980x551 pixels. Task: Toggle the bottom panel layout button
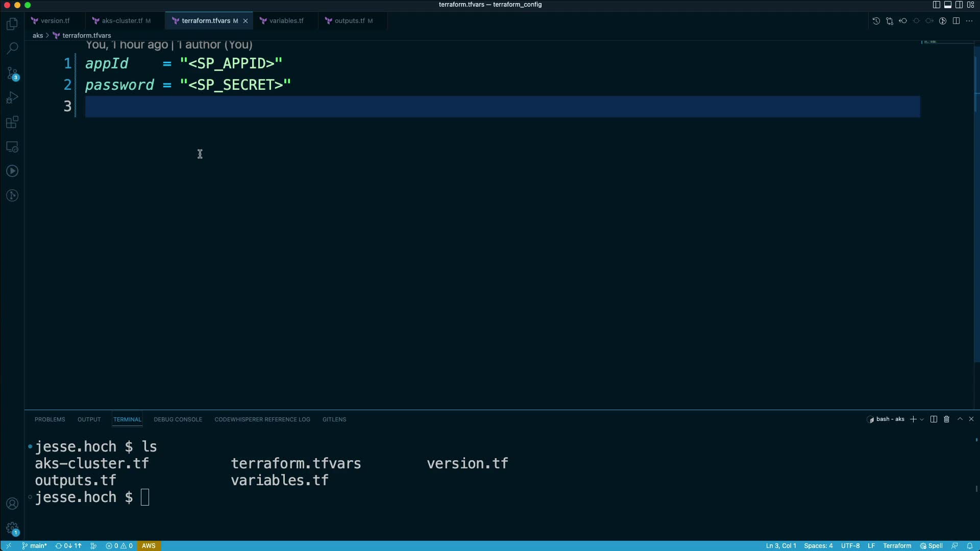(948, 5)
